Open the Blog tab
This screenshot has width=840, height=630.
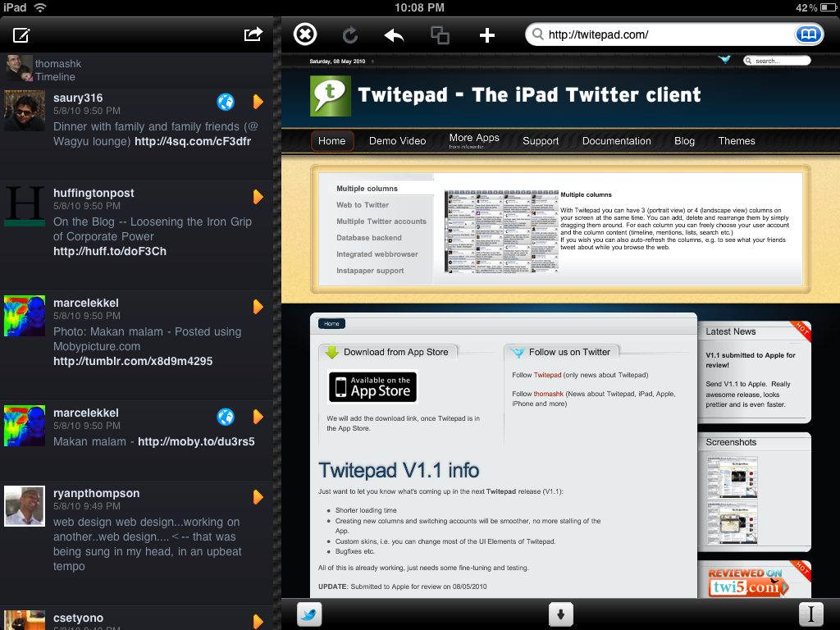tap(685, 141)
